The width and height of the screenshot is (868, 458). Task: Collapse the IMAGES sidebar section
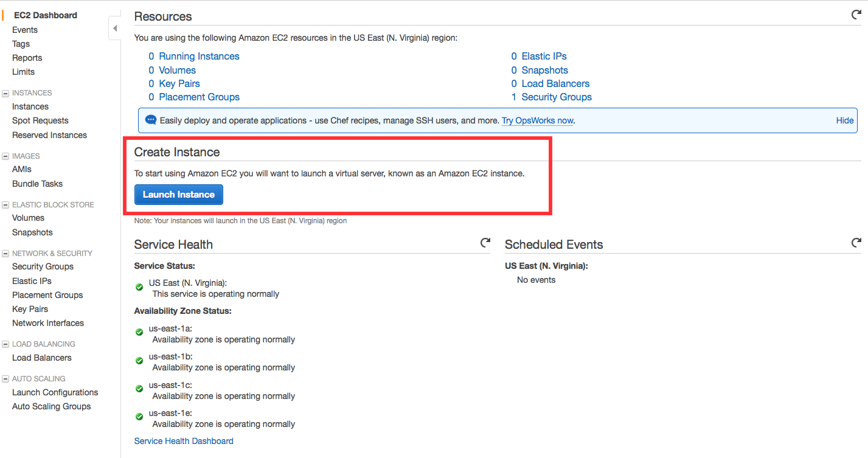pyautogui.click(x=5, y=156)
